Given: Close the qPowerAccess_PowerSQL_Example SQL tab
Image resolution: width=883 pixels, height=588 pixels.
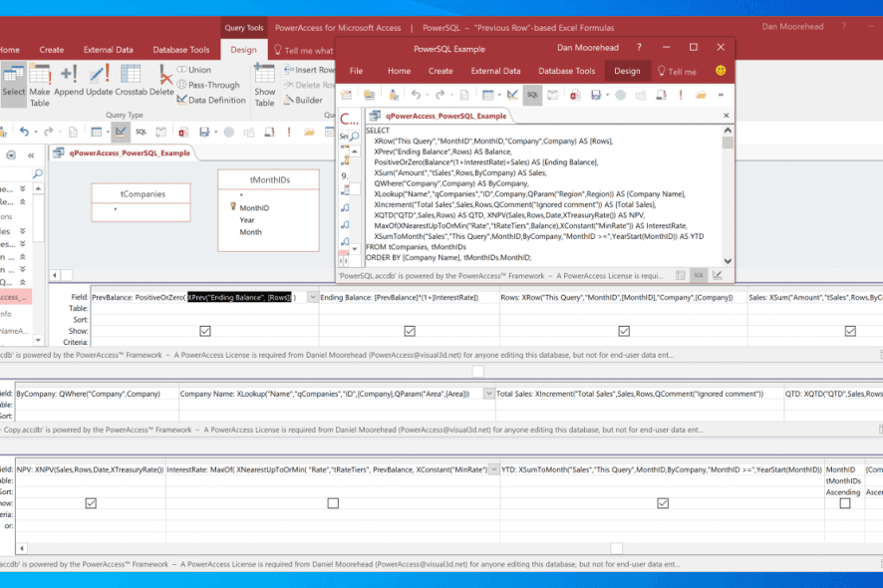Looking at the screenshot, I should [x=726, y=116].
